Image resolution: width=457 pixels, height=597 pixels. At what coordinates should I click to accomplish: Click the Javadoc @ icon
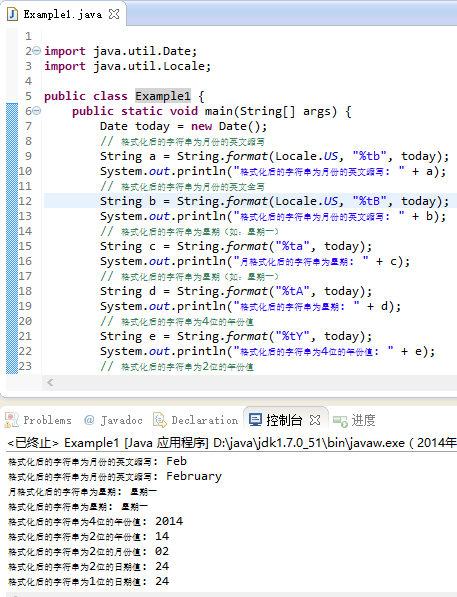point(89,420)
